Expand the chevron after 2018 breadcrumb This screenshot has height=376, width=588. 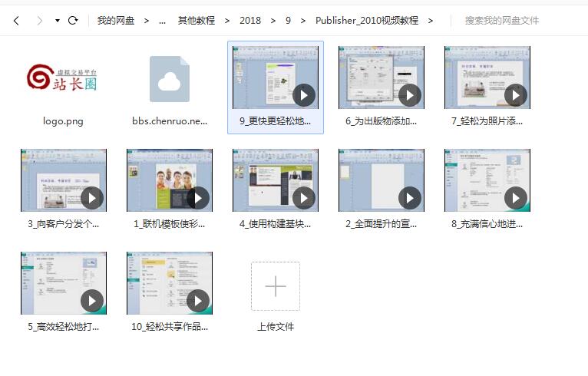tap(273, 21)
